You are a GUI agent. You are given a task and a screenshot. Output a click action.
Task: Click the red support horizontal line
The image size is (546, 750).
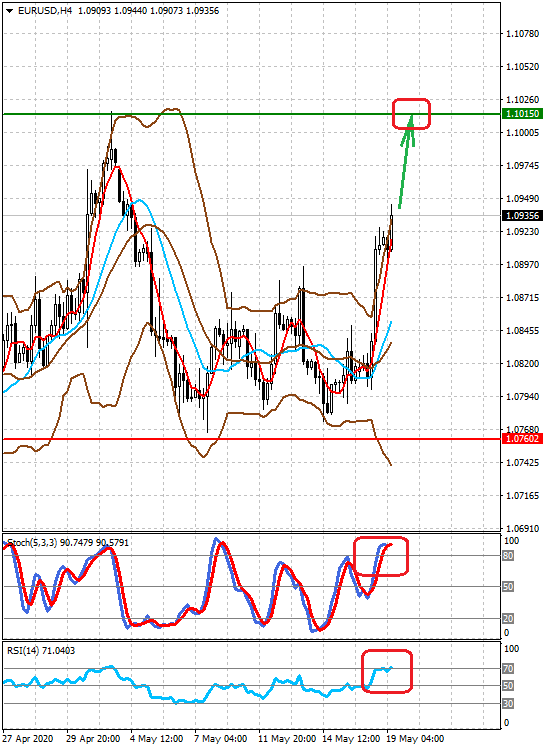(252, 439)
